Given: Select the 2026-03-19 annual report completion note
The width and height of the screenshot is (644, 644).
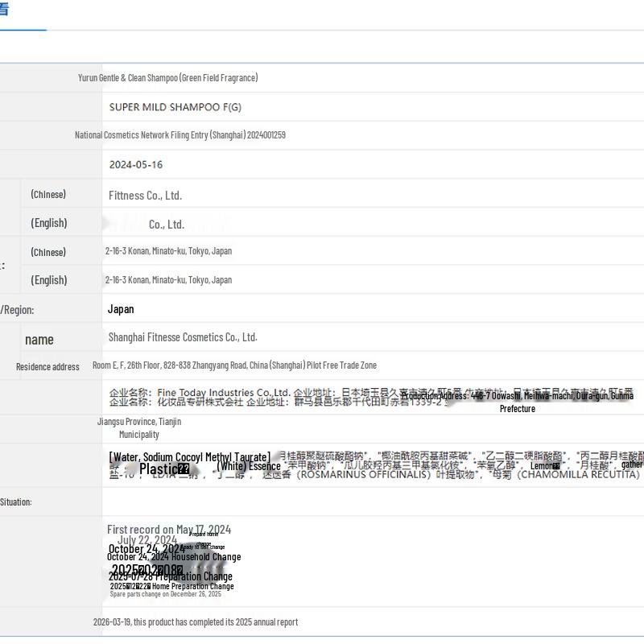Looking at the screenshot, I should (x=196, y=621).
